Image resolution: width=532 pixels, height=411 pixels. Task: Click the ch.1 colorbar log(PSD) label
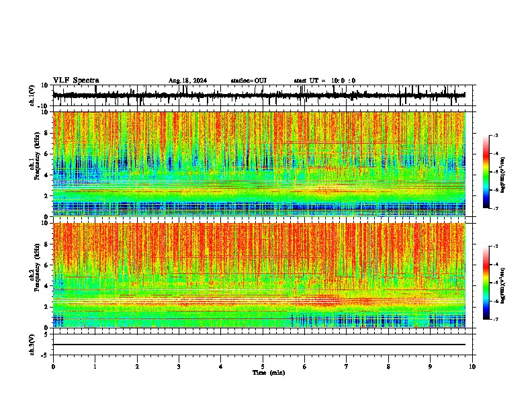coord(503,175)
